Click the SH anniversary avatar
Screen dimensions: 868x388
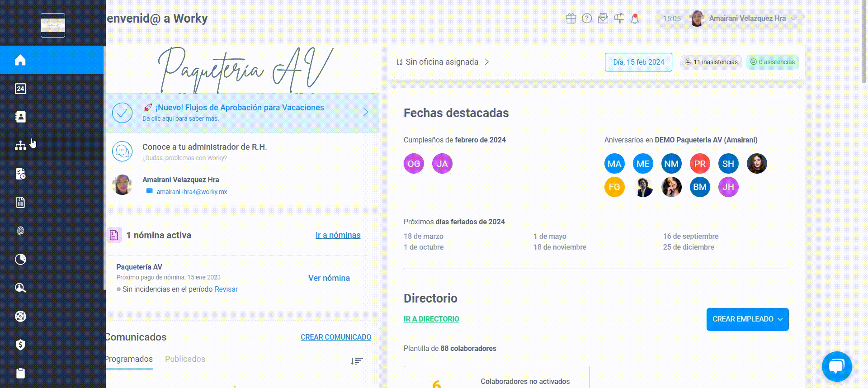tap(728, 164)
